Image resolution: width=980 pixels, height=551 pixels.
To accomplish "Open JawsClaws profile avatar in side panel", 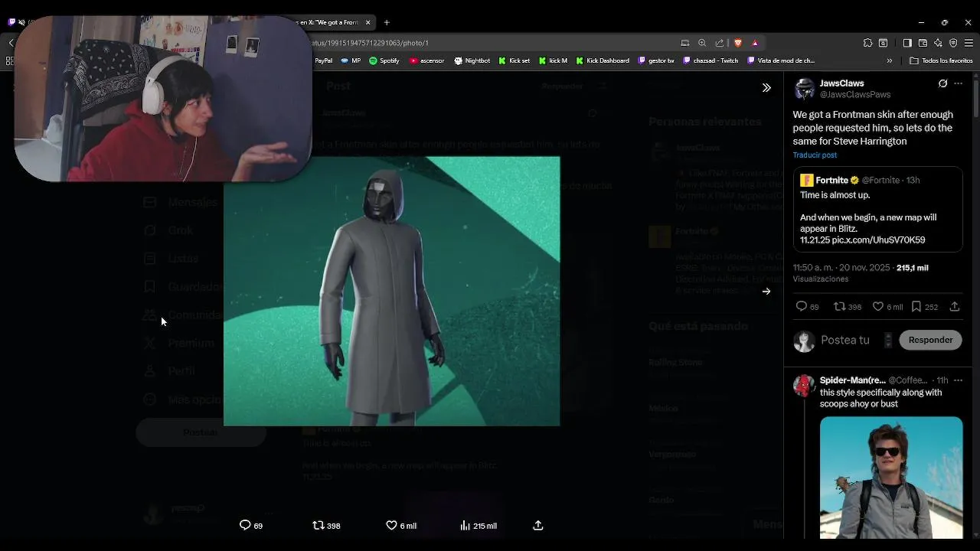I will click(804, 89).
